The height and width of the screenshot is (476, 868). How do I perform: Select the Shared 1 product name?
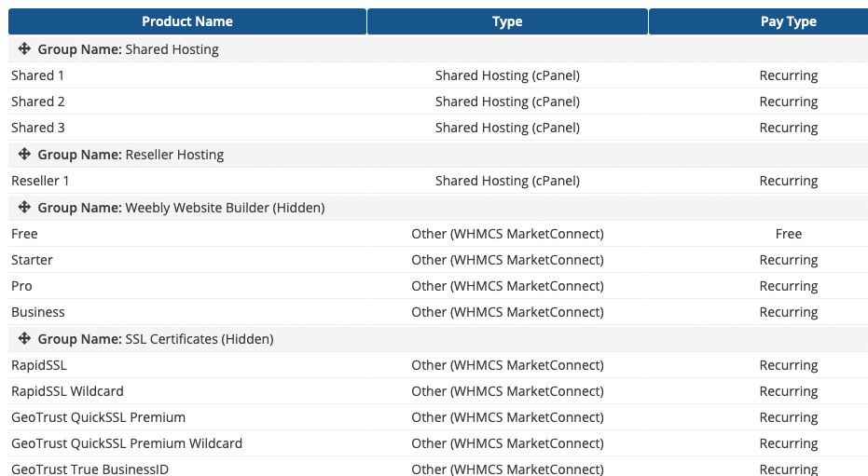[x=37, y=75]
